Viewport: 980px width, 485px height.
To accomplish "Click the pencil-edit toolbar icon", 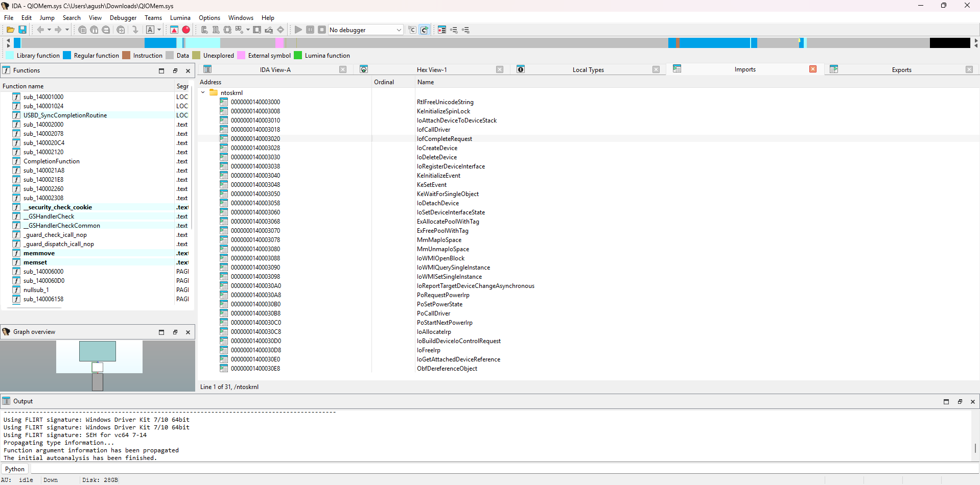I will 269,30.
